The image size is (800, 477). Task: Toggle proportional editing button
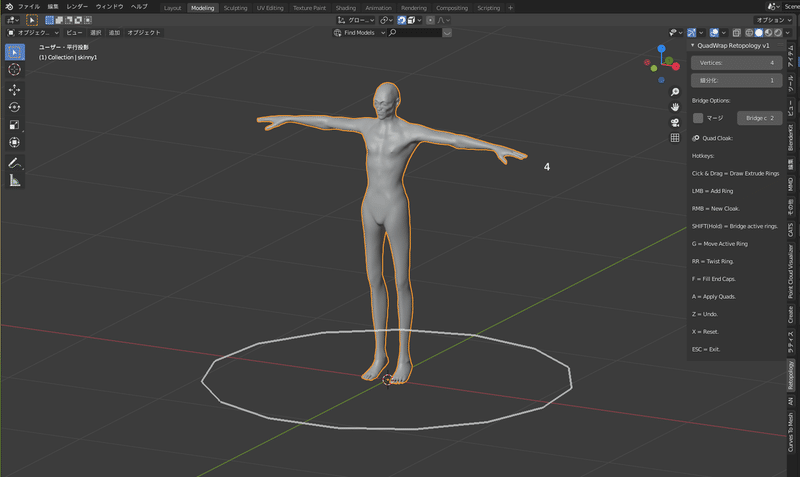[430, 20]
